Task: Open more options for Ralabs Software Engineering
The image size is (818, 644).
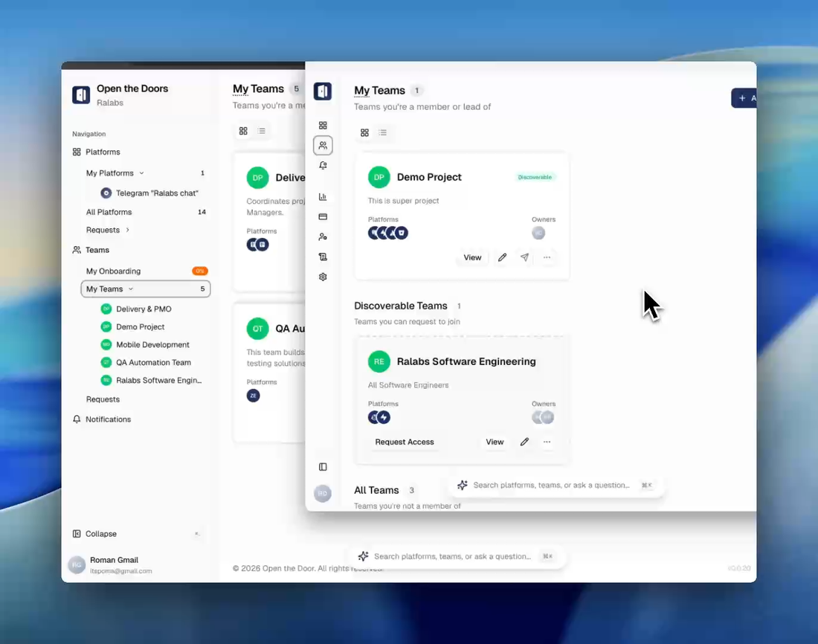Action: pyautogui.click(x=547, y=442)
